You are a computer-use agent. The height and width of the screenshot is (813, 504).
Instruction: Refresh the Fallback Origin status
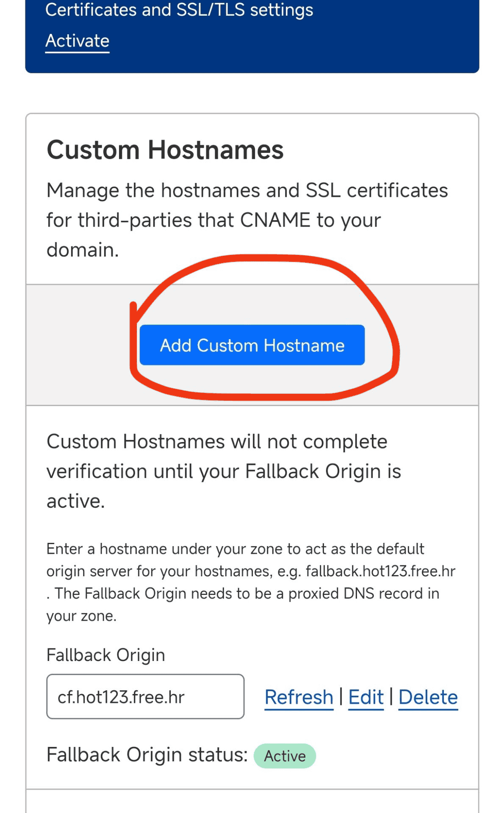(299, 697)
